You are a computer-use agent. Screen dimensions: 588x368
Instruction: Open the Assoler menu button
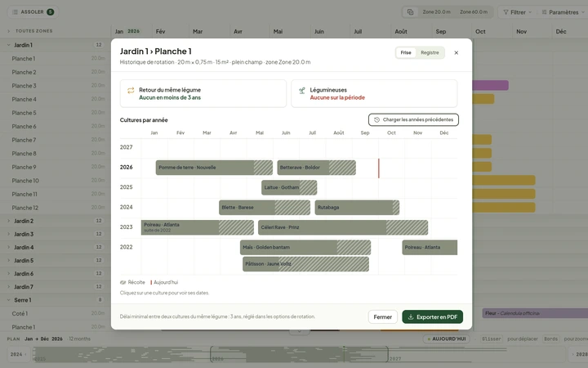(x=33, y=12)
